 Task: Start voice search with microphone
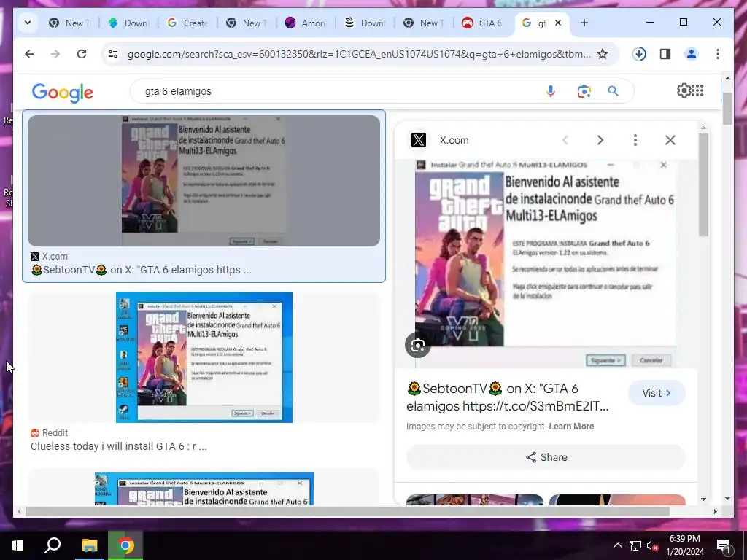[550, 91]
